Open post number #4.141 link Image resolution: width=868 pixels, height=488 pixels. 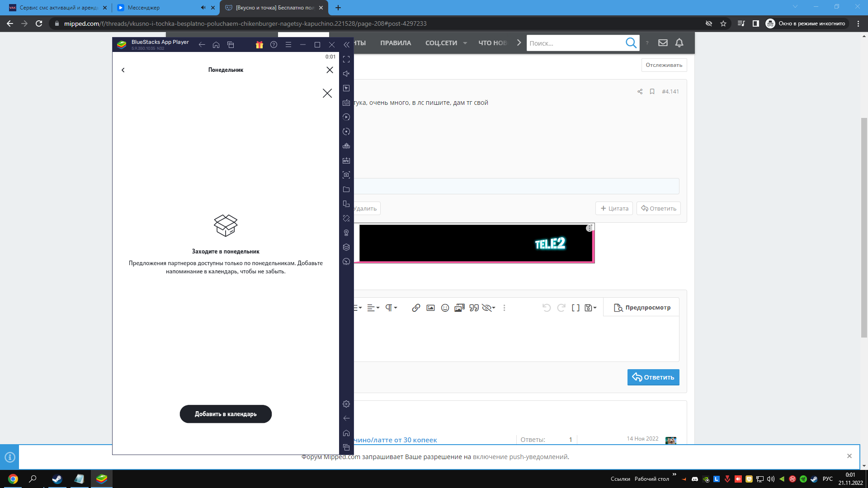point(670,92)
